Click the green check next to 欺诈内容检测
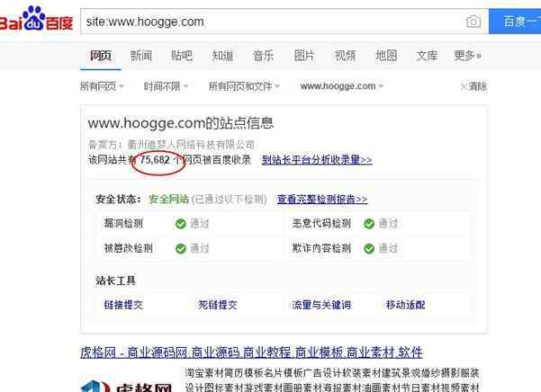 click(369, 248)
